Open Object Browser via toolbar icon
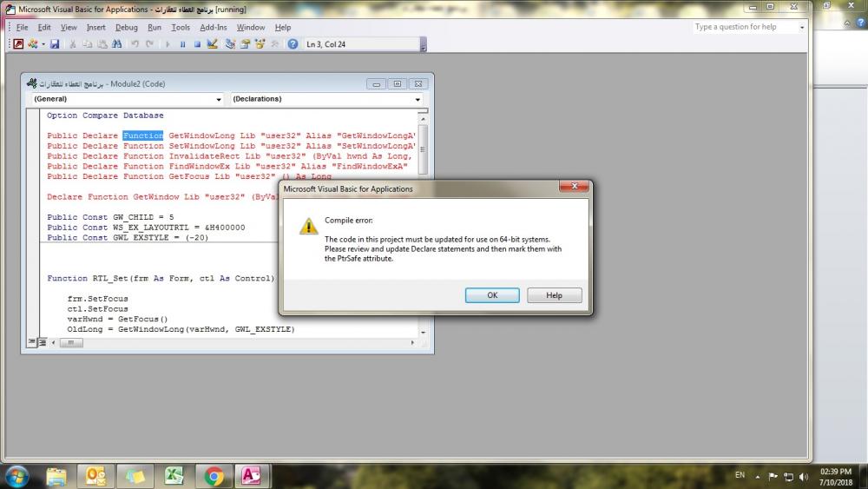The width and height of the screenshot is (868, 489). 260,43
